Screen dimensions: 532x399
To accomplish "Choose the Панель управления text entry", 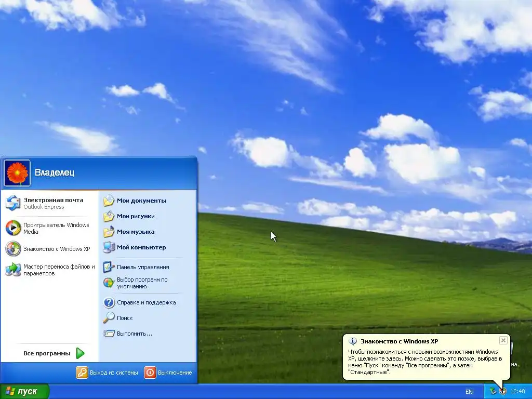I will [x=143, y=267].
